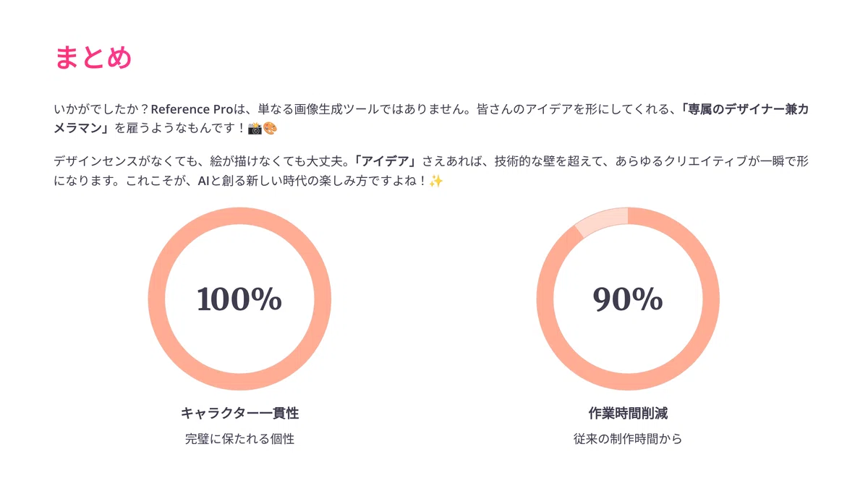The image size is (868, 491).
Task: Click the Reference Pro text in the first paragraph
Action: click(191, 109)
